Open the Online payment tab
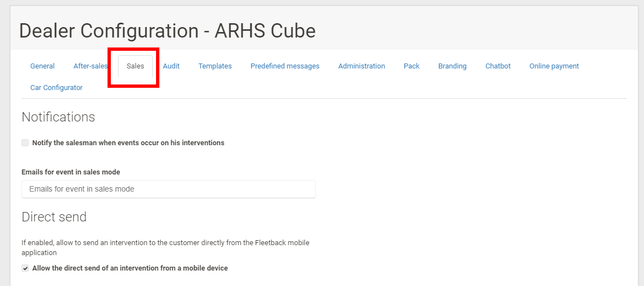This screenshot has height=286, width=644. (x=554, y=66)
